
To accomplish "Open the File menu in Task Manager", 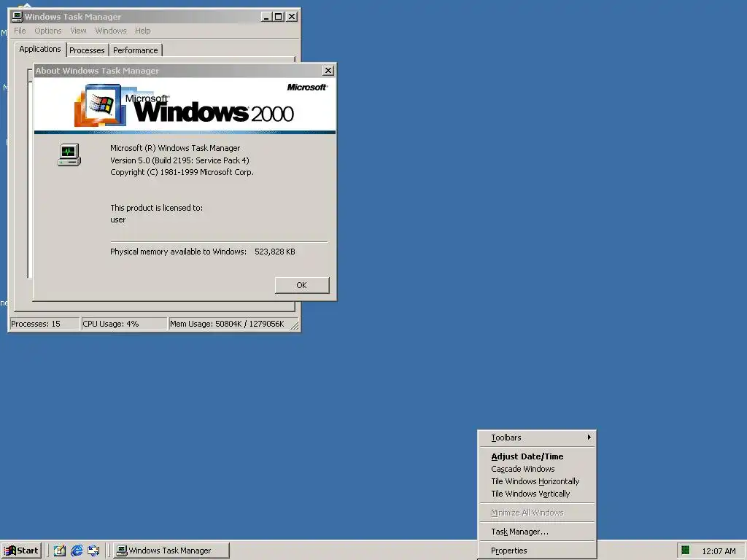I will click(x=20, y=31).
